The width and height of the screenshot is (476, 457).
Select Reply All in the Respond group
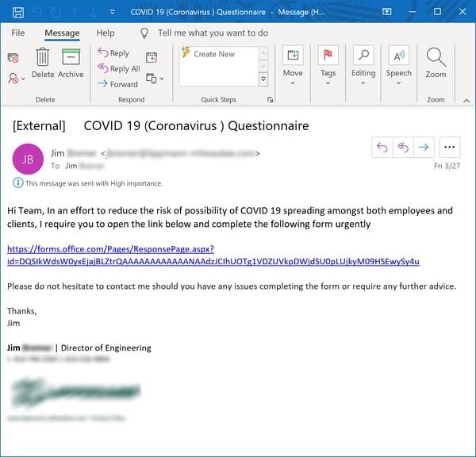coord(118,69)
